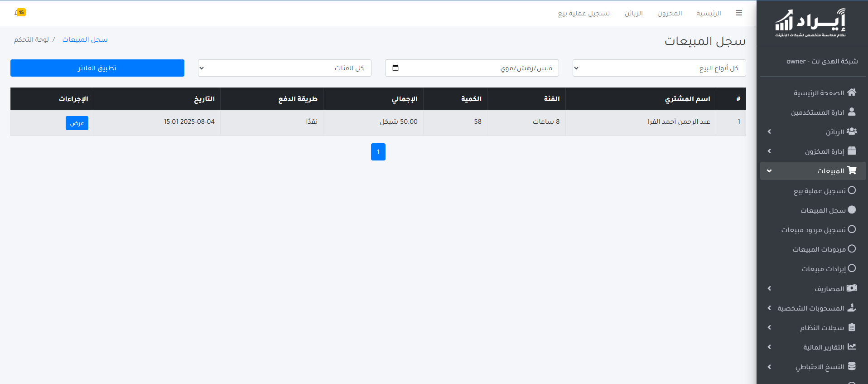Open the notifications bell with badge 15

click(20, 13)
